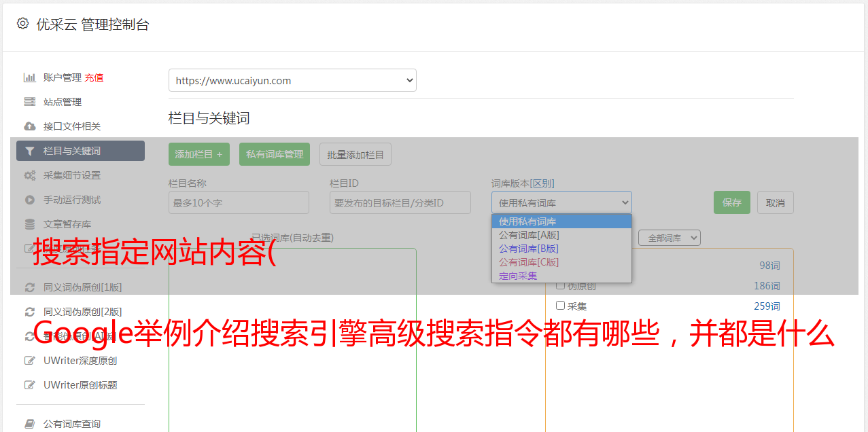868x432 pixels.
Task: Click the refresh icon for 同义词伪原创[2版]
Action: coord(29,312)
